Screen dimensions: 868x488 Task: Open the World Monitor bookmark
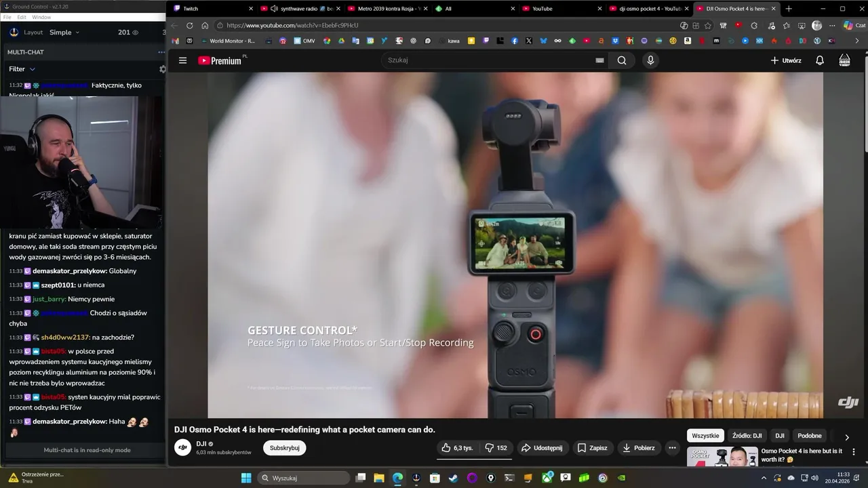click(228, 41)
